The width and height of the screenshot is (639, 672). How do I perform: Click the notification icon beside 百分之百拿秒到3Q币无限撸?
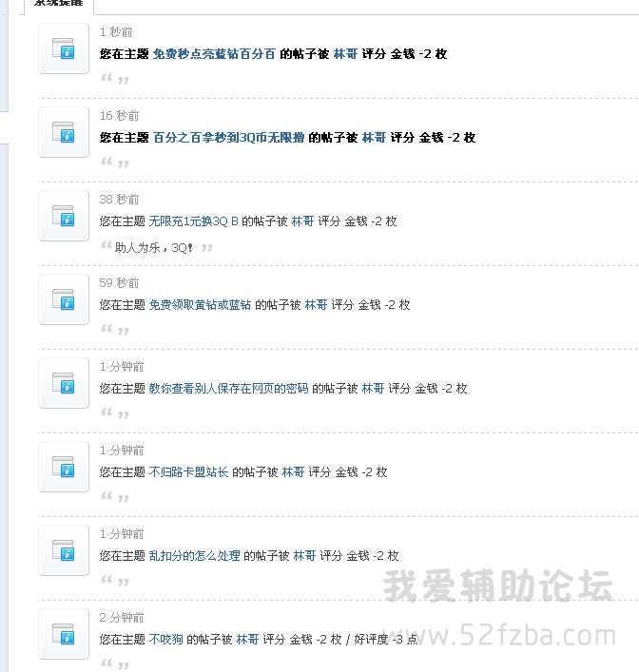pyautogui.click(x=64, y=132)
